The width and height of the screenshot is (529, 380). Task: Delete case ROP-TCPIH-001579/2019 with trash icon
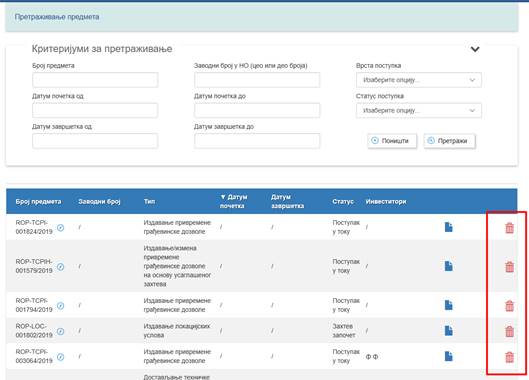pyautogui.click(x=509, y=267)
